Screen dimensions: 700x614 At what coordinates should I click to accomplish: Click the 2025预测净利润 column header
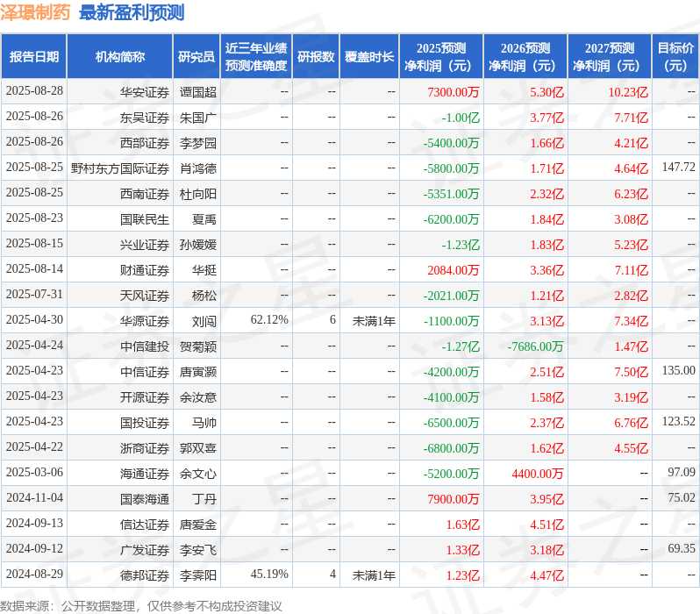click(441, 57)
